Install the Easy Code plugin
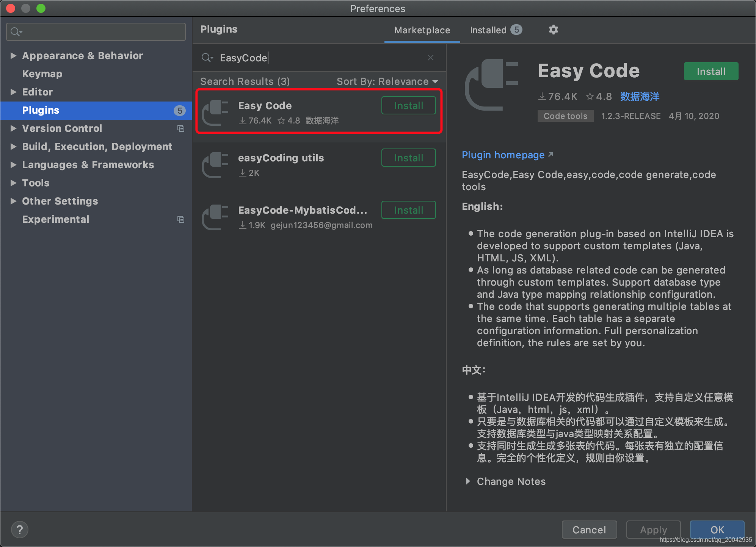756x547 pixels. (409, 106)
